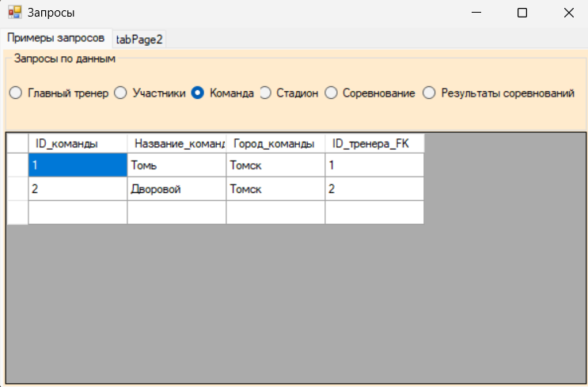588x387 pixels.
Task: Click the row selector of the Томь row
Action: coord(17,165)
